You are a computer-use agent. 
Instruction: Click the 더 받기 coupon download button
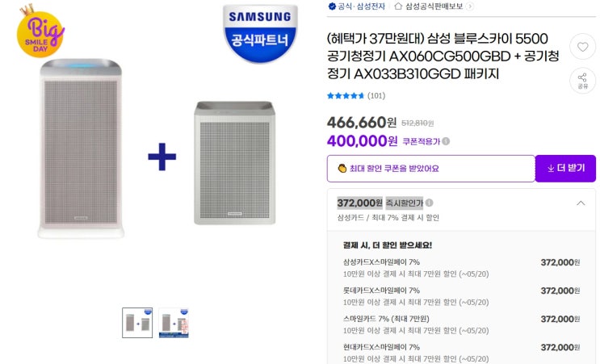(x=565, y=168)
